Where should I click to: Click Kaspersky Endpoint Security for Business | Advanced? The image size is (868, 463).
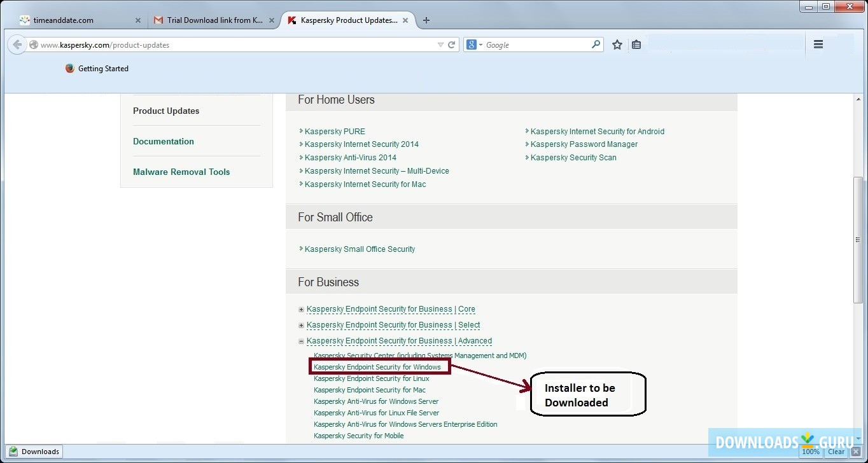tap(399, 341)
